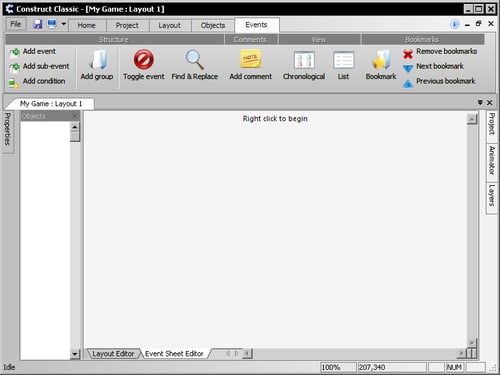Click Remove bookmarks red X
Viewport: 500px width, 375px height.
coord(408,54)
